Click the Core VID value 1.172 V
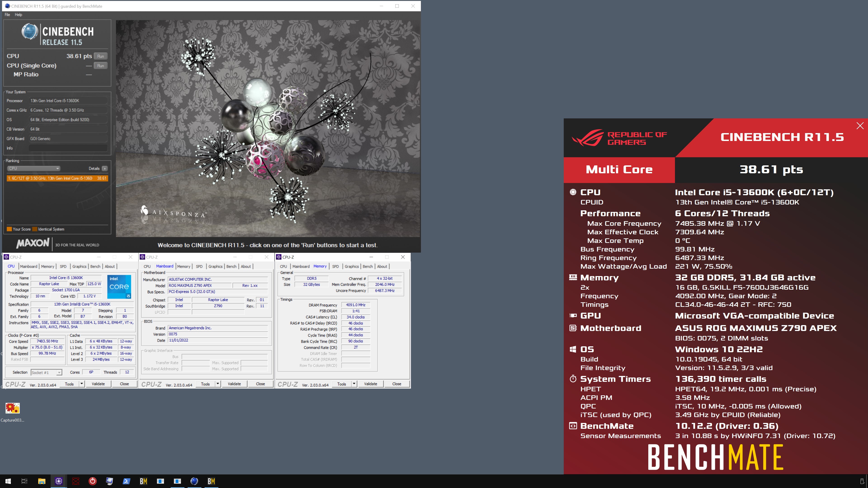Image resolution: width=868 pixels, height=488 pixels. click(x=89, y=296)
